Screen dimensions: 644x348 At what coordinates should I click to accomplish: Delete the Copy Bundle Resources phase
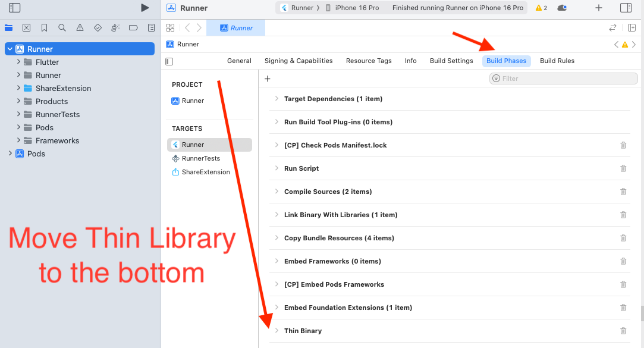(623, 238)
